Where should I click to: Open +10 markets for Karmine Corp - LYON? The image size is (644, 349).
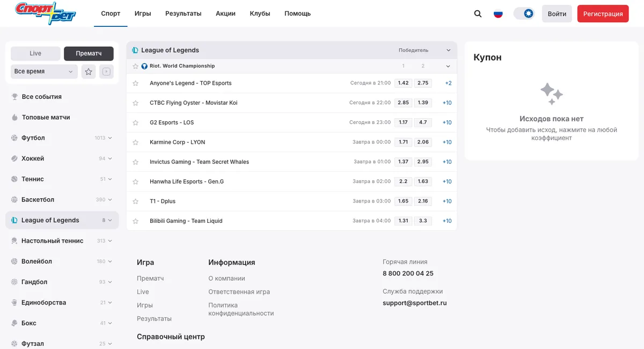click(447, 142)
